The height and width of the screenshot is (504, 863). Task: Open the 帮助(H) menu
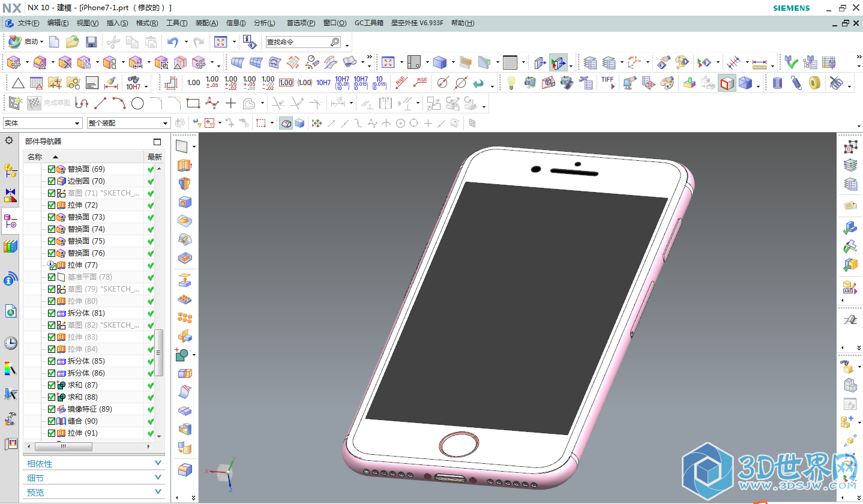[462, 23]
